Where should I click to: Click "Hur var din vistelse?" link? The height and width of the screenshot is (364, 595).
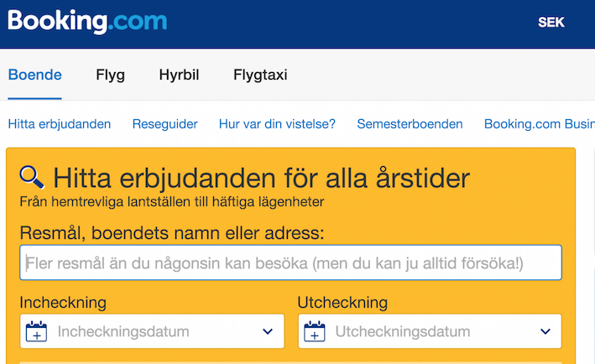pyautogui.click(x=277, y=124)
